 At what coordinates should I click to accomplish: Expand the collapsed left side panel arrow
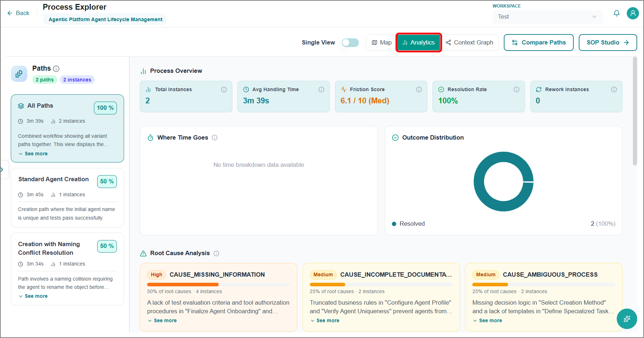coord(3,169)
